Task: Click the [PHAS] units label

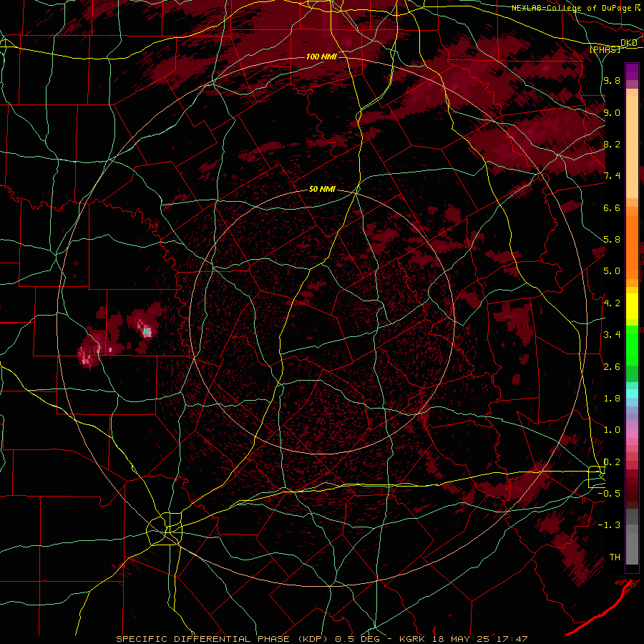Action: (605, 49)
